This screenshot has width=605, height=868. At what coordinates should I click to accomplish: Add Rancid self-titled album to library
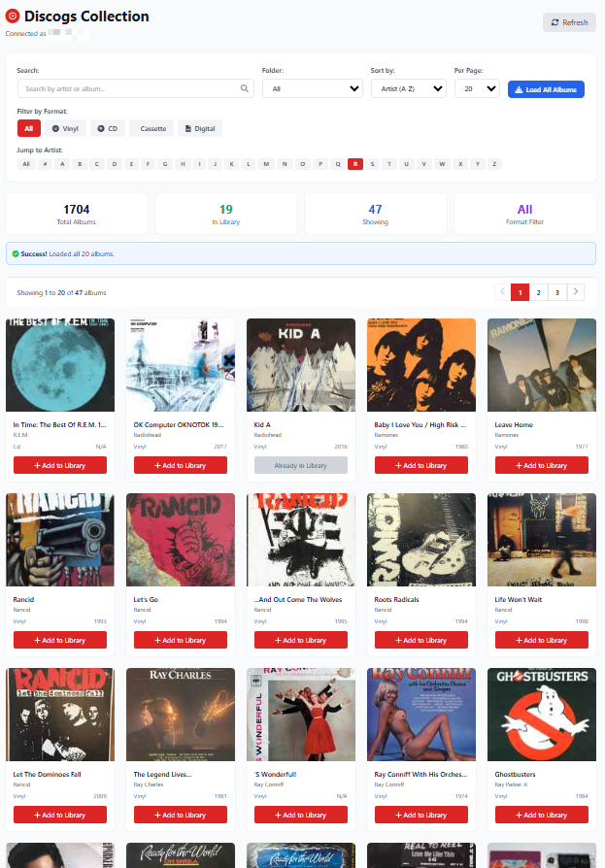[x=60, y=641]
